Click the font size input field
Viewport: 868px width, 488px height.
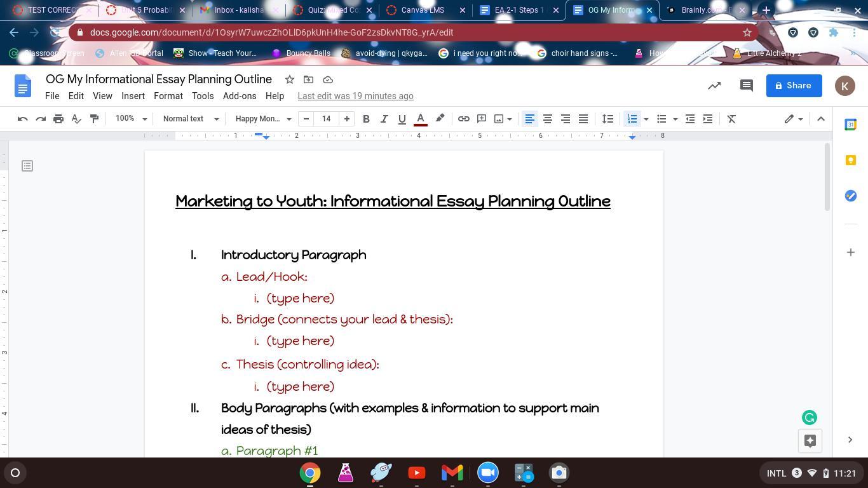point(327,119)
